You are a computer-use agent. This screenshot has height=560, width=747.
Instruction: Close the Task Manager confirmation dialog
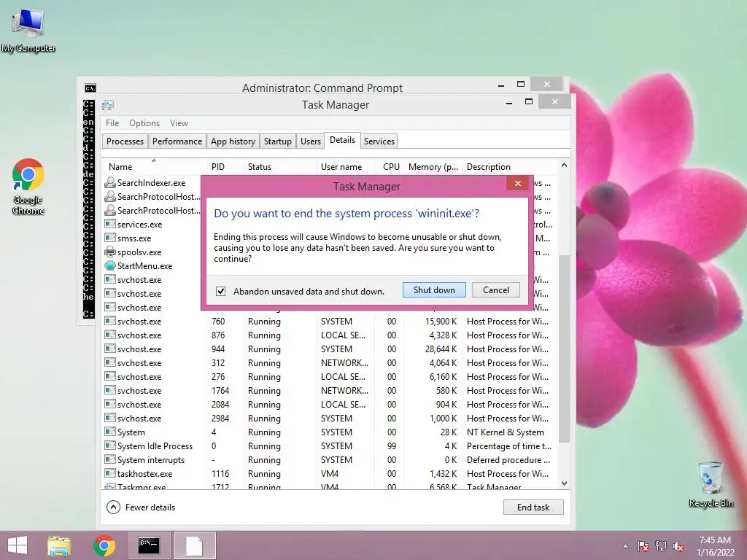click(x=517, y=183)
